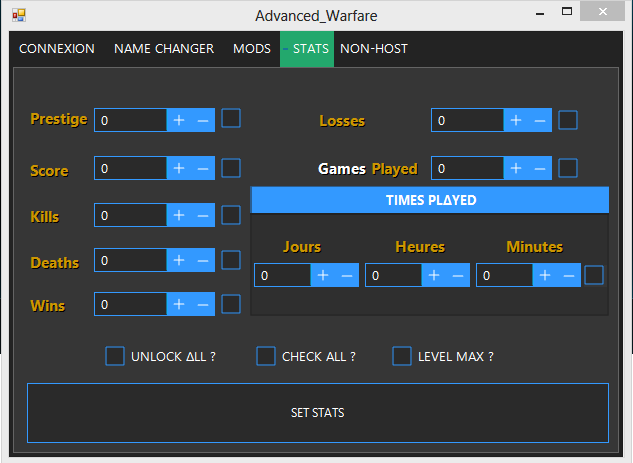This screenshot has width=633, height=463.
Task: Enable the Losses checkbox
Action: (x=568, y=120)
